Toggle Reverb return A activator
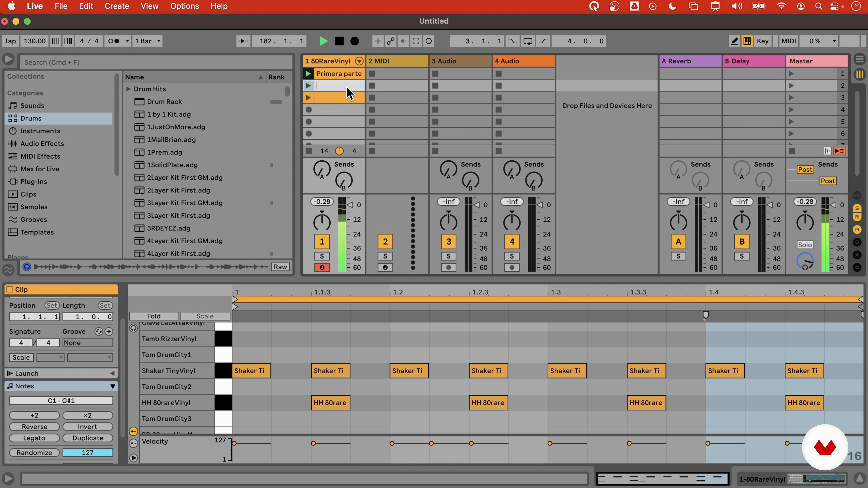This screenshot has height=488, width=868. [678, 242]
